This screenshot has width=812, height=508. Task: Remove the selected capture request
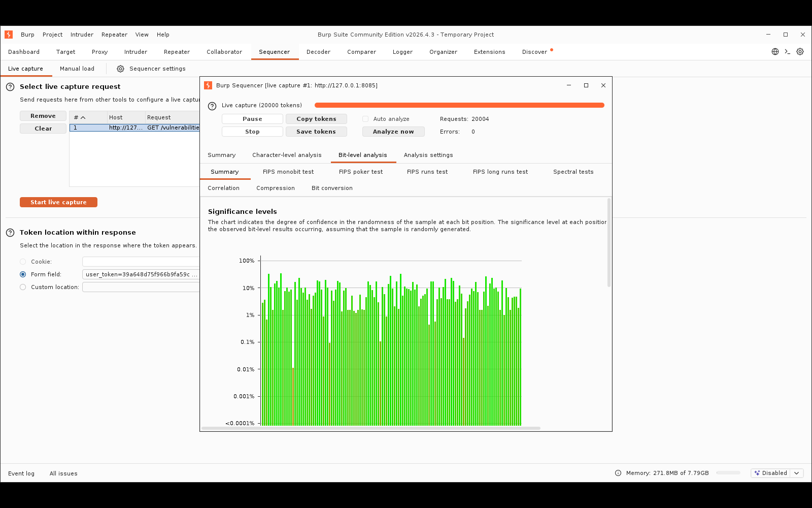tap(43, 116)
